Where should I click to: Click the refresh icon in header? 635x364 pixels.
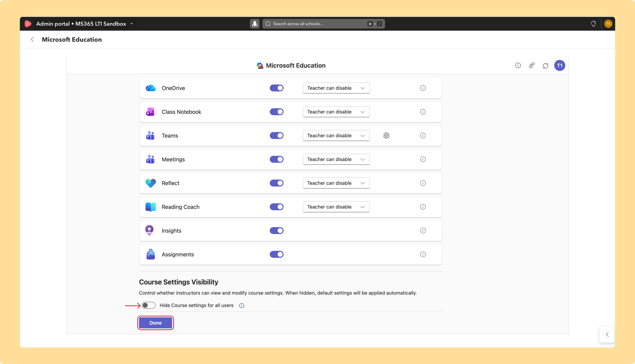[x=545, y=66]
